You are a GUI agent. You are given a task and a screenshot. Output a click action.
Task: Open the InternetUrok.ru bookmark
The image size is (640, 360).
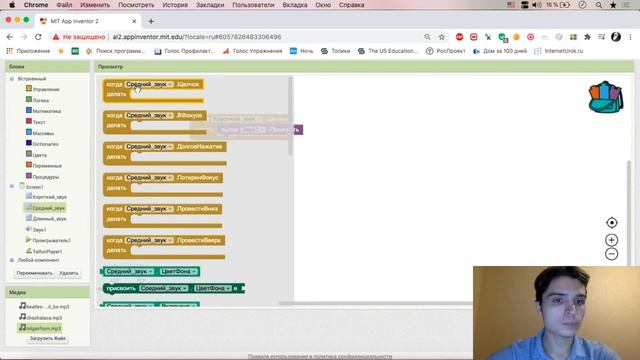[x=559, y=51]
